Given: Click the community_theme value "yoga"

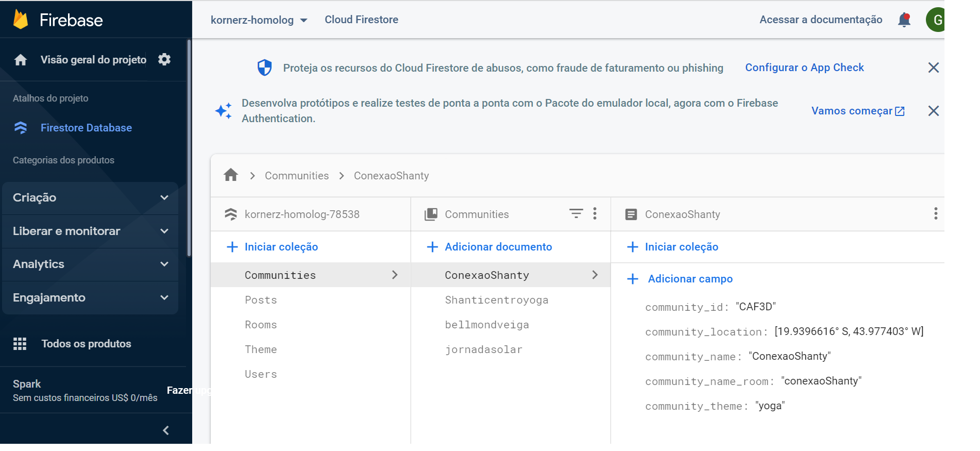Looking at the screenshot, I should tap(770, 406).
